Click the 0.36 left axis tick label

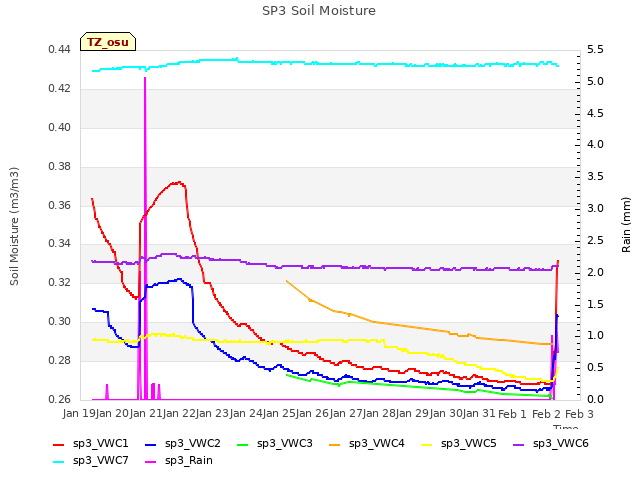tap(59, 205)
